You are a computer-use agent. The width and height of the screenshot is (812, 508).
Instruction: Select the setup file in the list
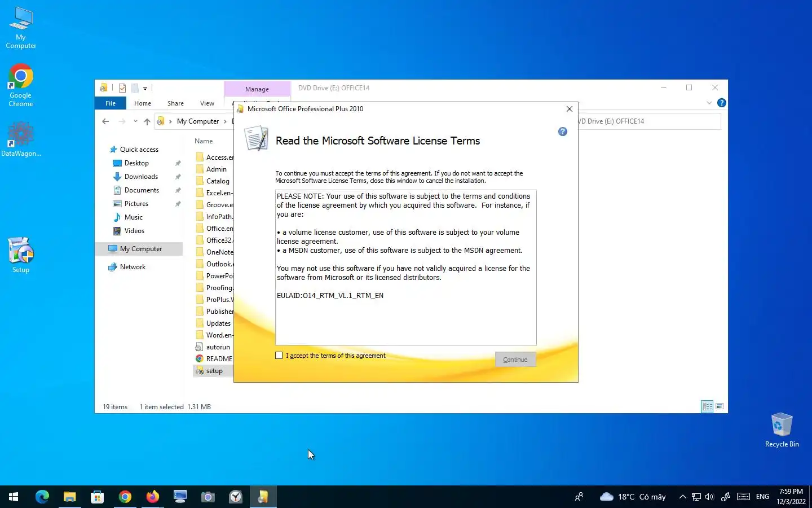tap(213, 371)
